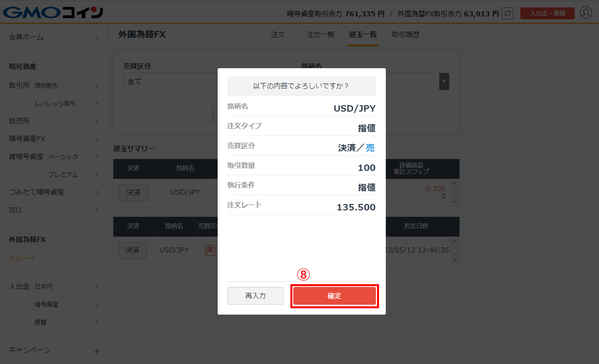Click the 取引数量 value 100
The width and height of the screenshot is (599, 364).
[367, 168]
